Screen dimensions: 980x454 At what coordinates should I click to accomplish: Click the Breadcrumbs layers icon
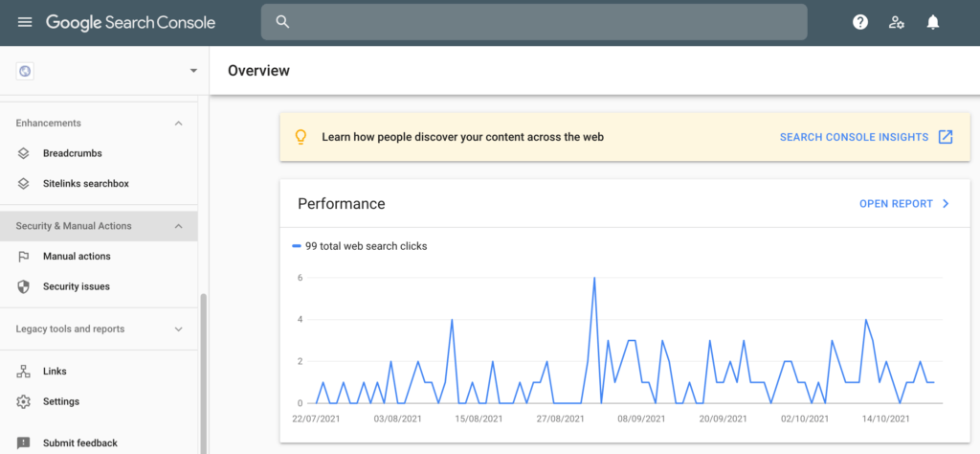(24, 153)
